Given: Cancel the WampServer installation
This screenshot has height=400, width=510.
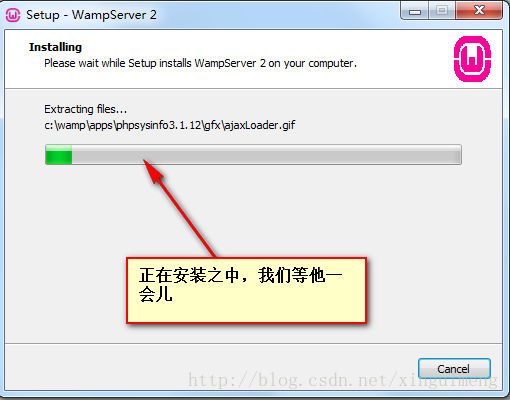Looking at the screenshot, I should coord(454,369).
